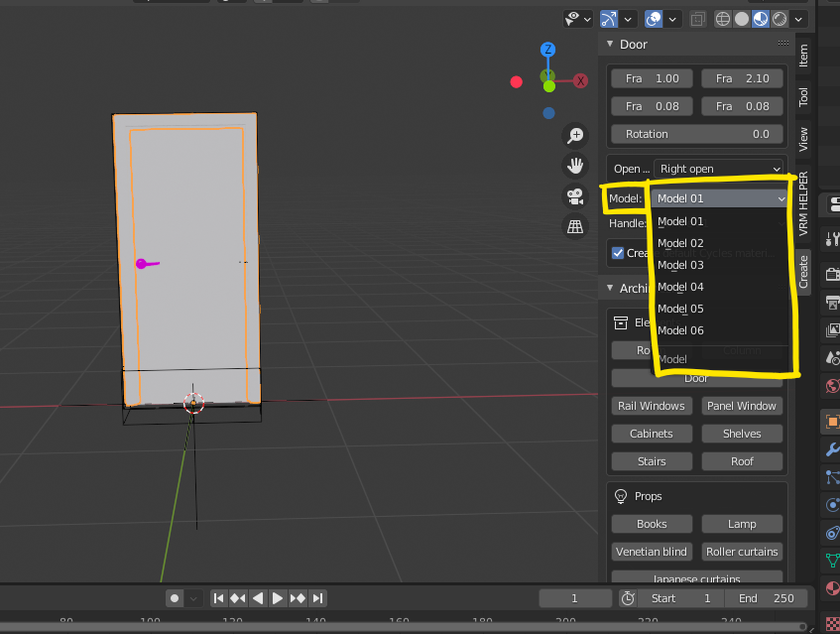The width and height of the screenshot is (840, 634).
Task: Open the Object properties tab (orange square)
Action: pos(832,422)
